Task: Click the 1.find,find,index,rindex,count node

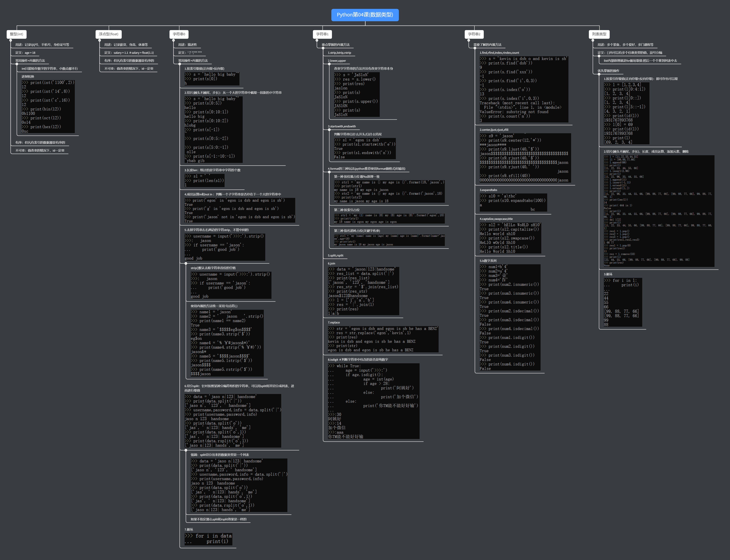Action: pyautogui.click(x=499, y=53)
